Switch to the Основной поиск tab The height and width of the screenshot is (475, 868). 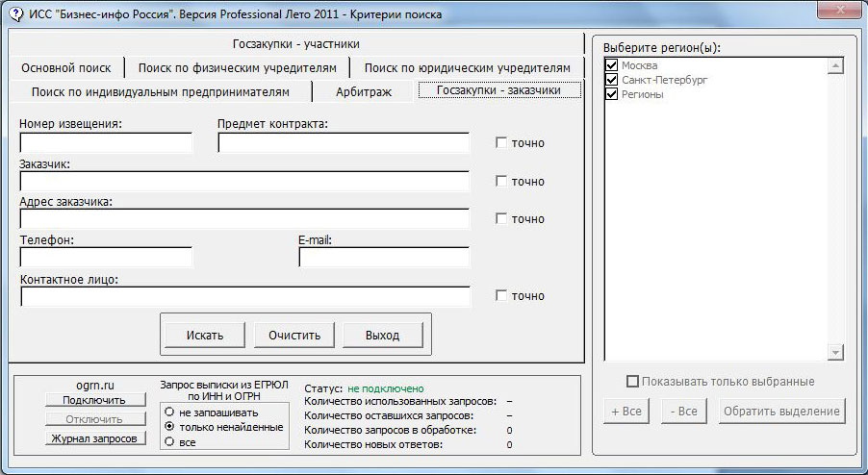66,67
